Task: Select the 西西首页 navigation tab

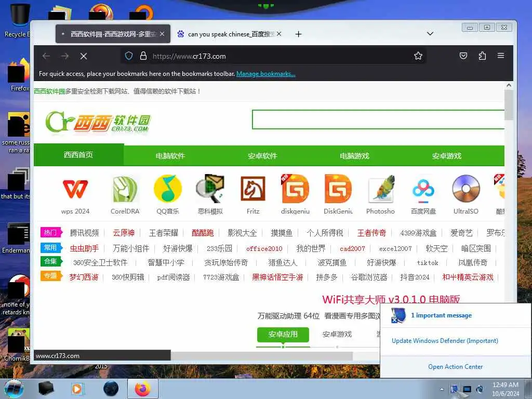Action: [78, 155]
